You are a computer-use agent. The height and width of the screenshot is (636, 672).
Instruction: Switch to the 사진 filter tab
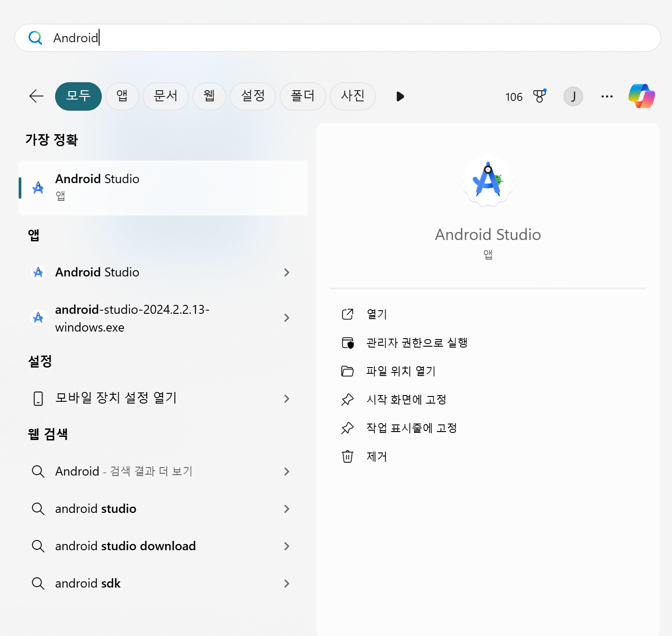pyautogui.click(x=353, y=96)
